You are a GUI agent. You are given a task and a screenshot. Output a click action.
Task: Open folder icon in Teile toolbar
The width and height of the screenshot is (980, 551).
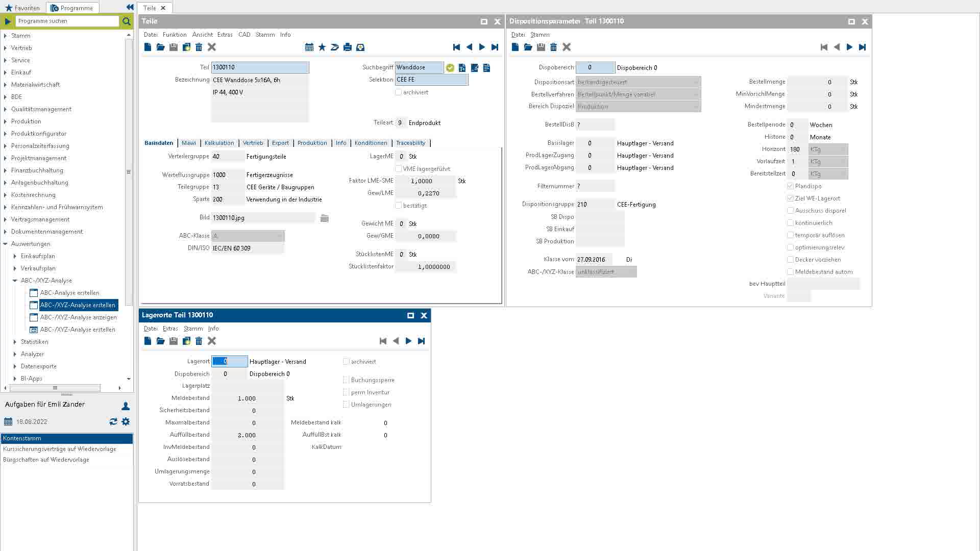point(160,47)
